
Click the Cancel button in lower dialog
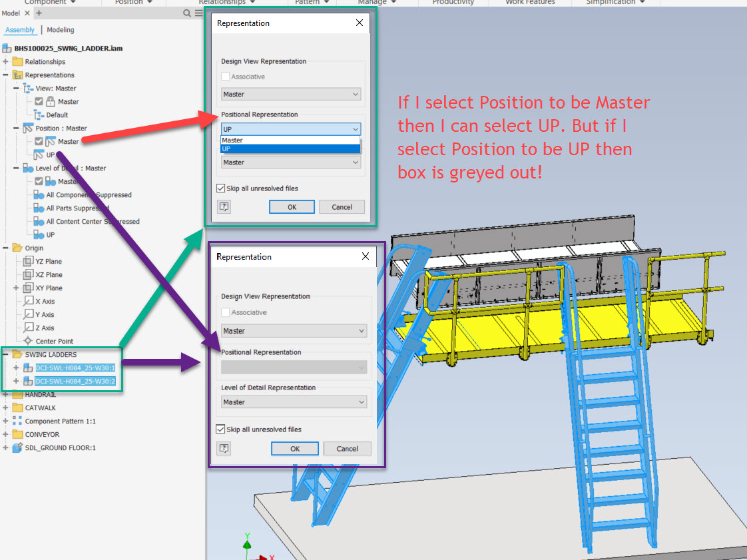(347, 448)
